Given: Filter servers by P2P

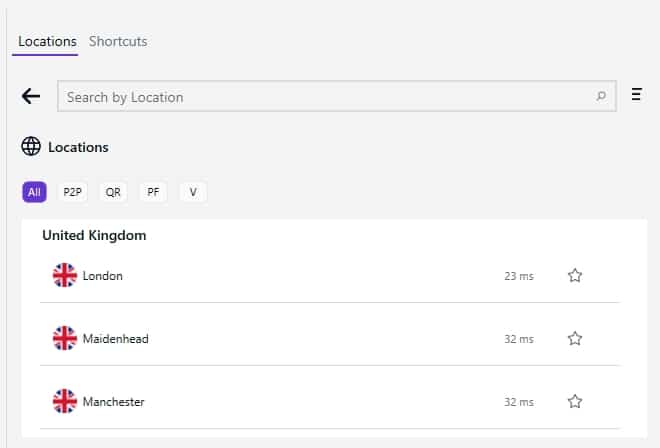Looking at the screenshot, I should click(72, 192).
